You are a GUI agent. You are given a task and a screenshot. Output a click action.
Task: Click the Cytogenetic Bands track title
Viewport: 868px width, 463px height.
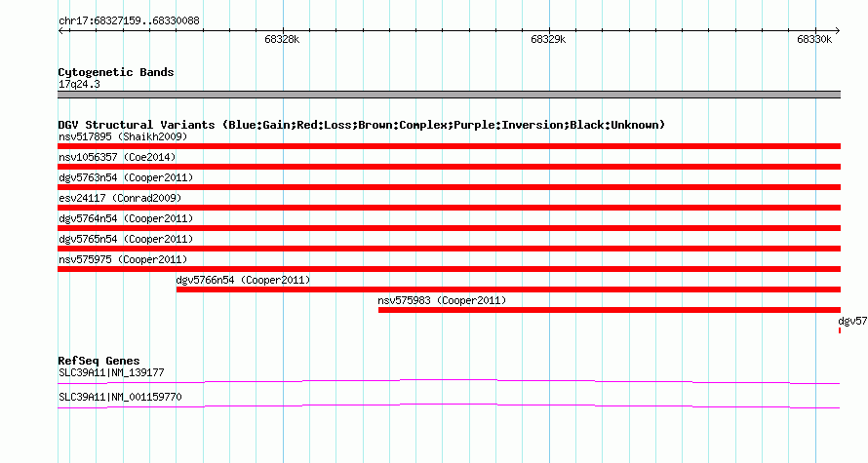[x=116, y=72]
